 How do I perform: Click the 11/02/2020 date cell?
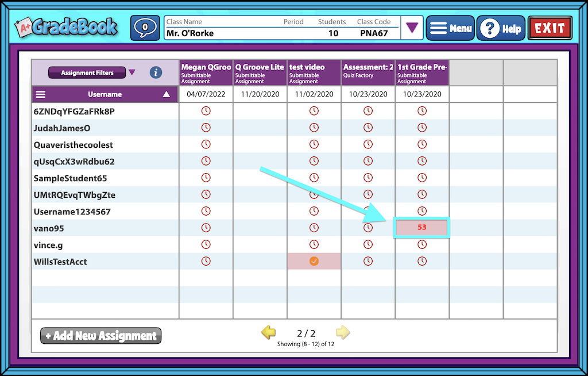[x=314, y=94]
